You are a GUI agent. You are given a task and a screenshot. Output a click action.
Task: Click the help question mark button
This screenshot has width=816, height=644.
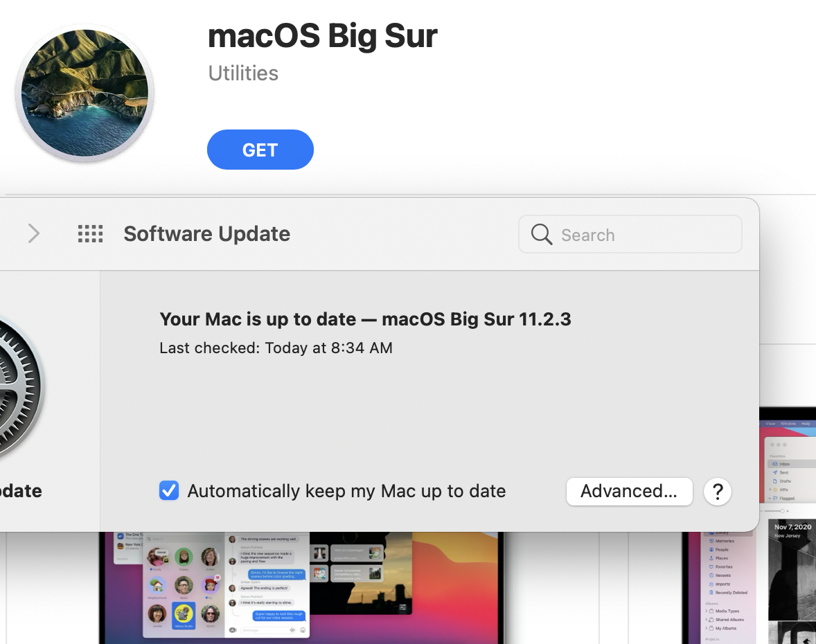coord(718,492)
